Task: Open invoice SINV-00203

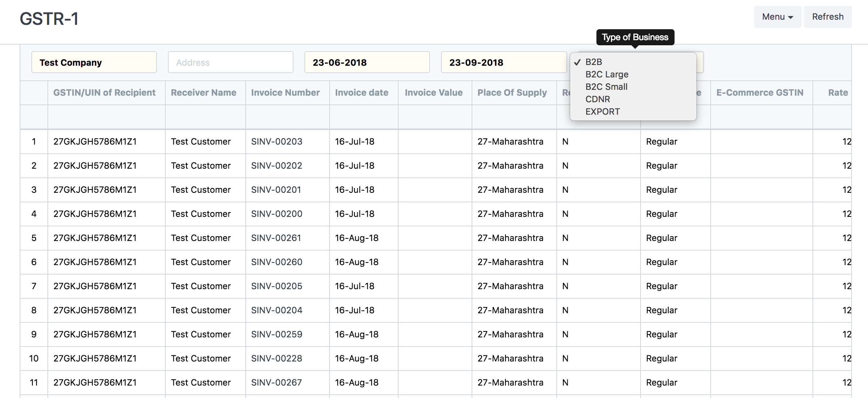Action: click(x=277, y=142)
